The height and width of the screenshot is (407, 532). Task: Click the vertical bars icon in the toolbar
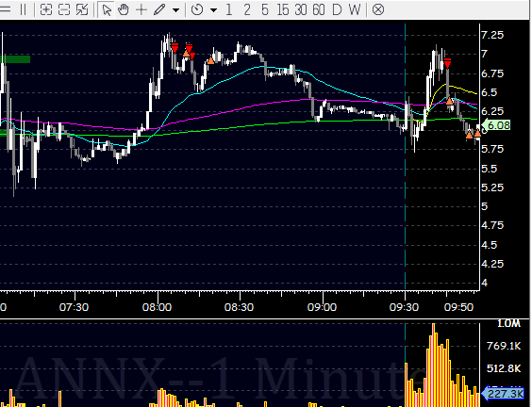[x=23, y=9]
